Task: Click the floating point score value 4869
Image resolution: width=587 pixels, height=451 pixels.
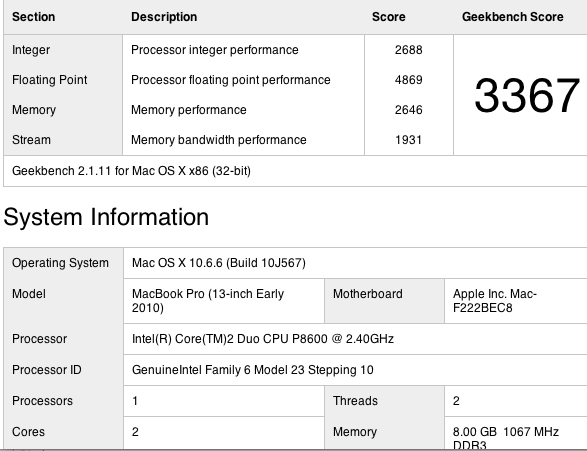Action: [x=408, y=80]
